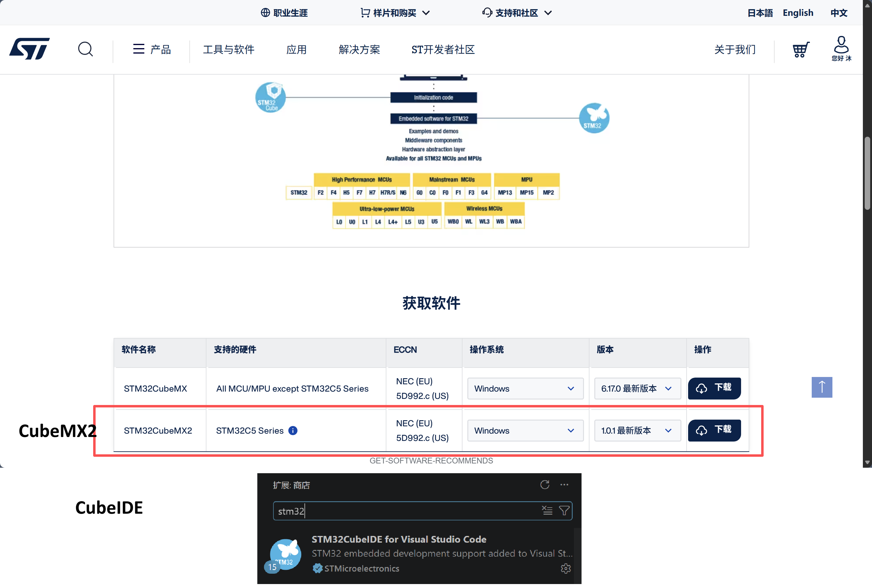Screen dimensions: 872x588
Task: Click the STM32 Cube circular logo
Action: (270, 97)
